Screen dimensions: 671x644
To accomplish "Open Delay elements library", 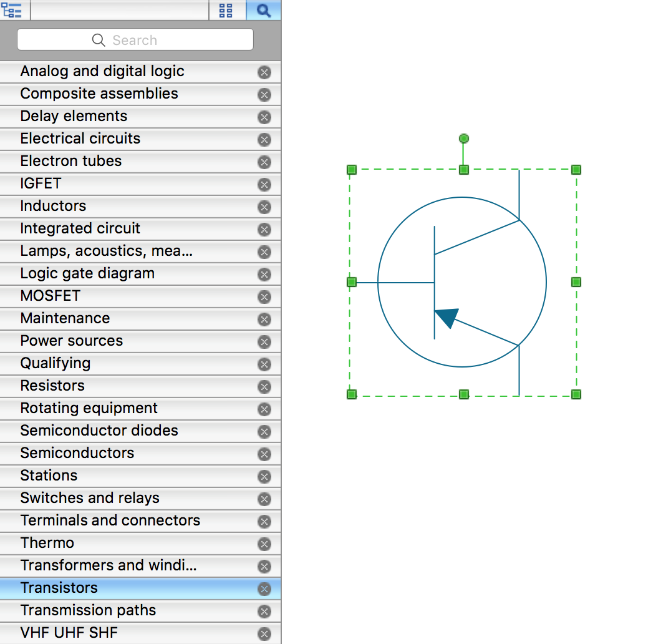I will [140, 117].
